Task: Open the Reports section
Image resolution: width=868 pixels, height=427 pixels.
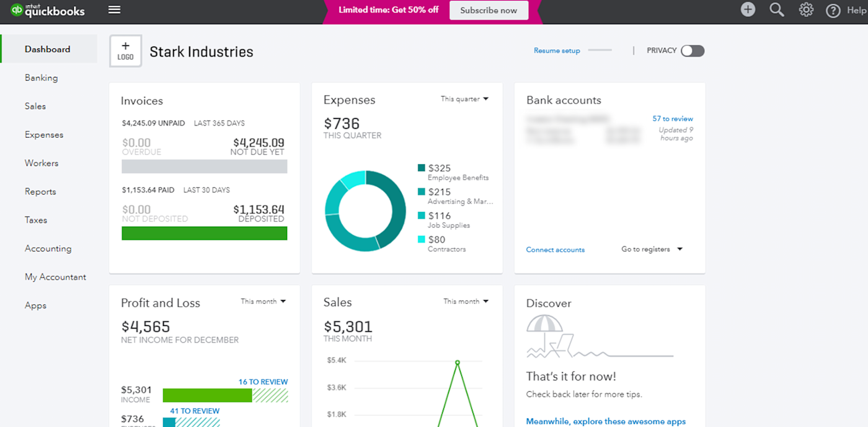Action: tap(40, 191)
